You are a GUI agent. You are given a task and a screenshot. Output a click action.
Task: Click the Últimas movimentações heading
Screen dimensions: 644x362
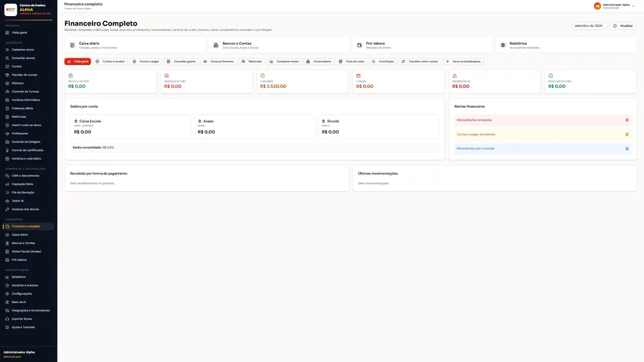tap(378, 174)
